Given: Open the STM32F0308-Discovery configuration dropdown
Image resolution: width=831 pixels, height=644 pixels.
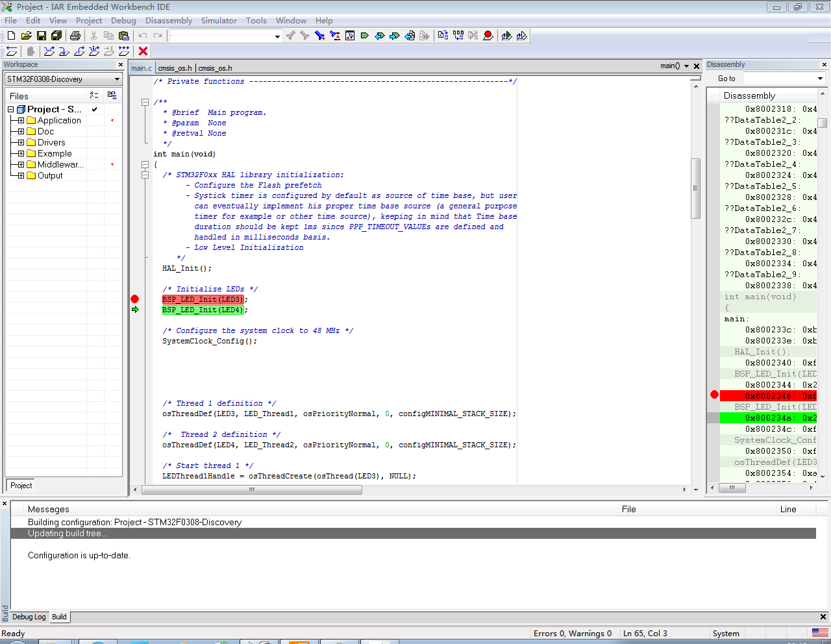Looking at the screenshot, I should click(117, 79).
